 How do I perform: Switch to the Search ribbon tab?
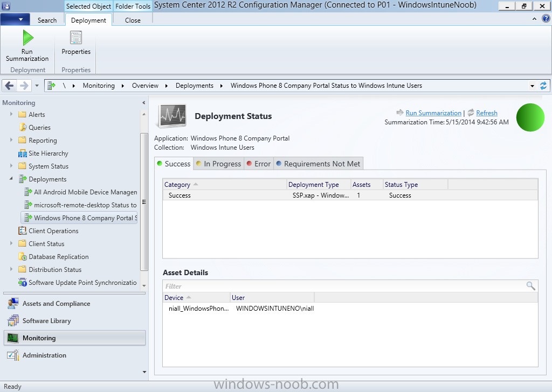coord(47,20)
